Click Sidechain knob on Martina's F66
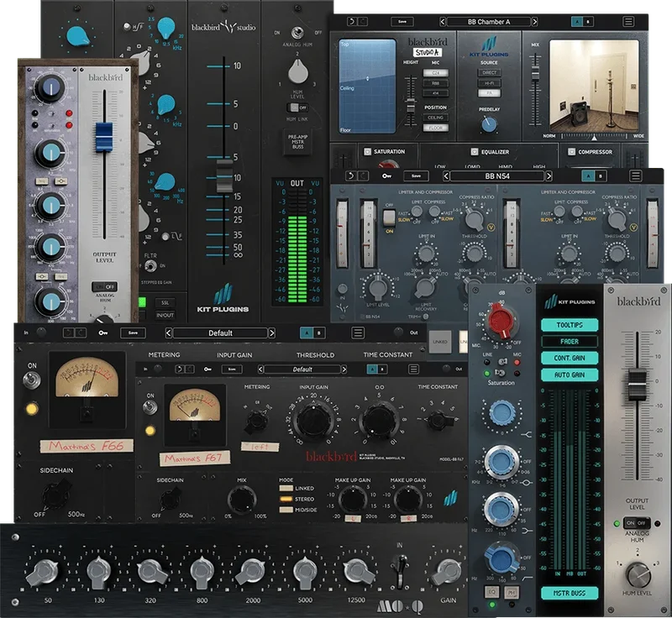The height and width of the screenshot is (618, 672). (x=55, y=495)
